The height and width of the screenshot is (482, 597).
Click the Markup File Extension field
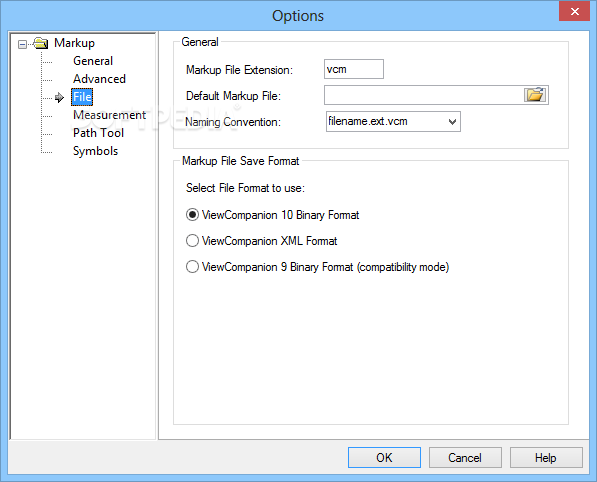click(x=354, y=69)
